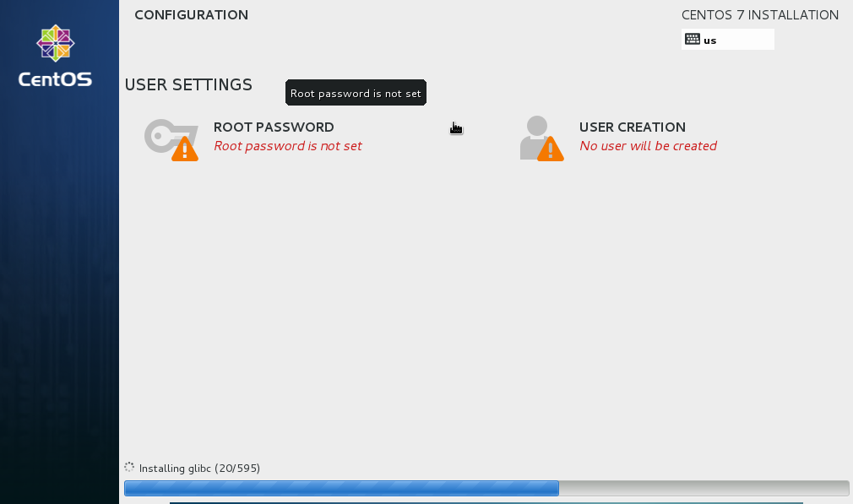
Task: Click the 'USER SETTINGS' heading
Action: point(188,84)
